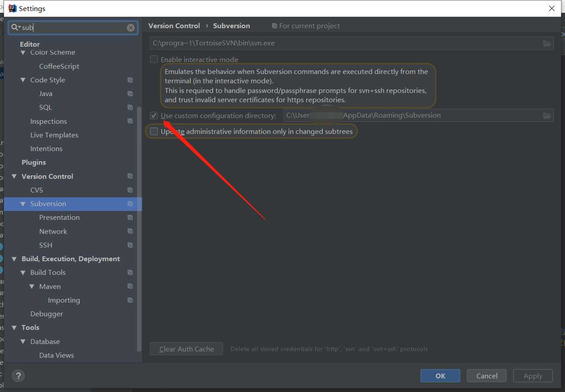565x392 pixels.
Task: Open Data Views under Database
Action: (56, 355)
